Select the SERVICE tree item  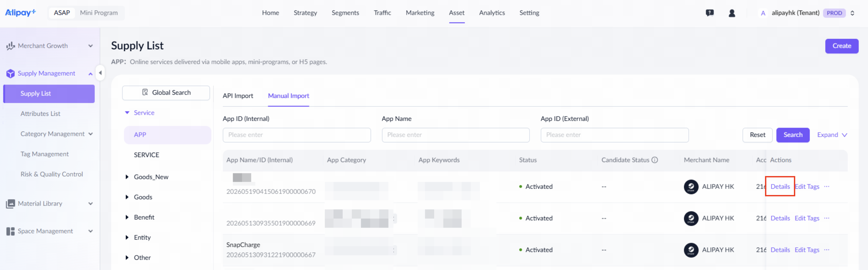tap(146, 155)
